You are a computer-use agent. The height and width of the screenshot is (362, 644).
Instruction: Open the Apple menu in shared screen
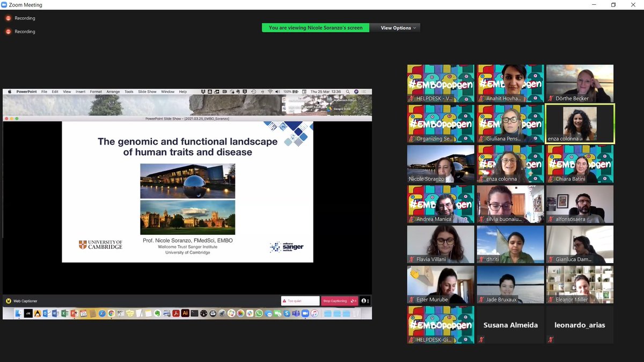click(9, 92)
